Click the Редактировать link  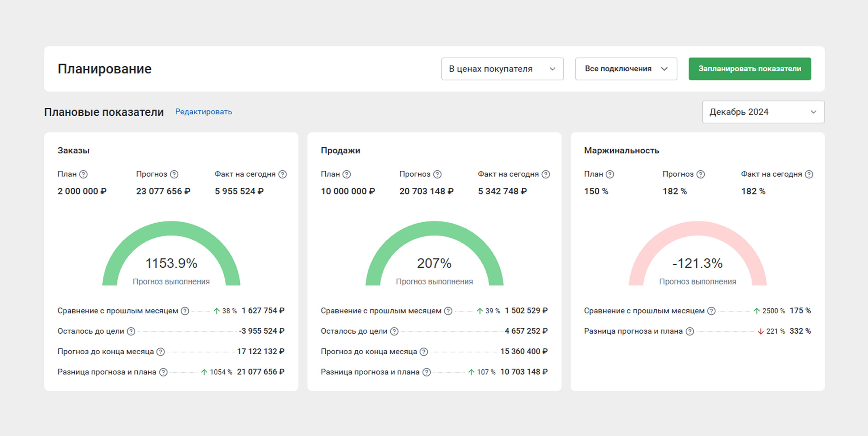203,112
